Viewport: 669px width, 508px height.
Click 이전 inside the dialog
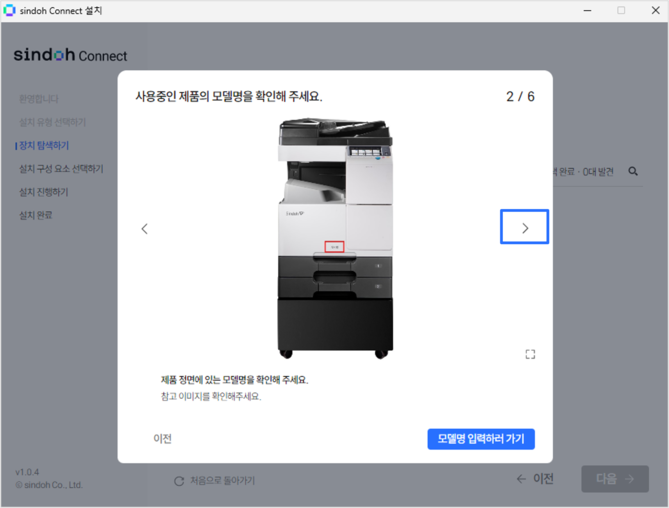pos(163,438)
